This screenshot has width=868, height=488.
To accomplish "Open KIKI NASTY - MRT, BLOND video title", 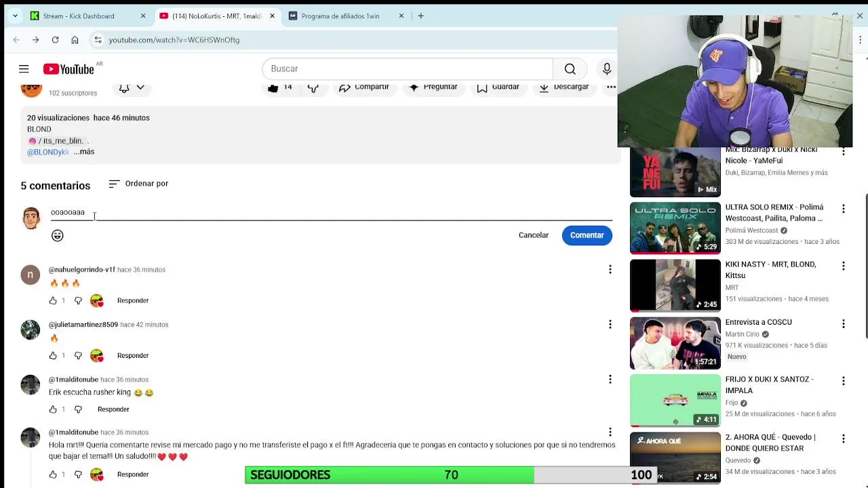I will [x=770, y=270].
